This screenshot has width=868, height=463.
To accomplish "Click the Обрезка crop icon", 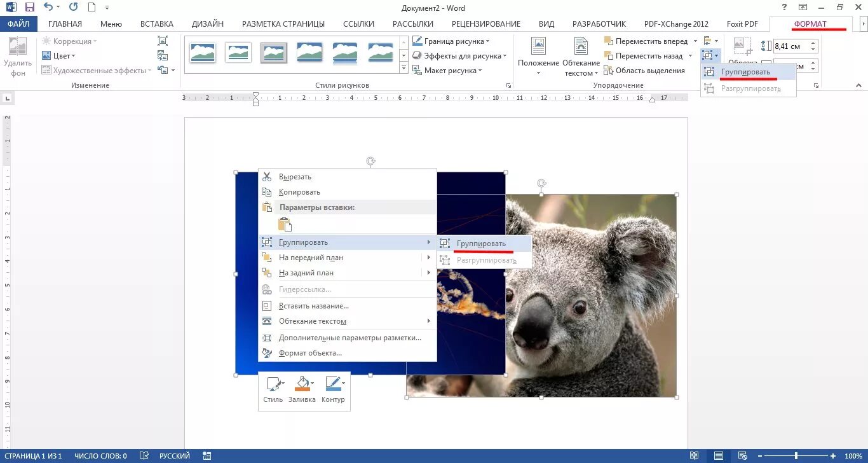I will (x=742, y=46).
